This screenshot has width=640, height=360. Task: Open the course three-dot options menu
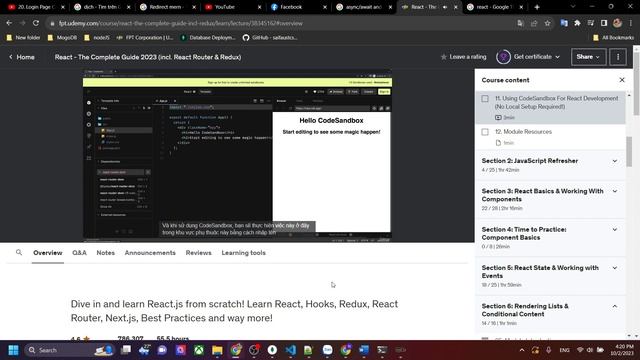tap(618, 57)
